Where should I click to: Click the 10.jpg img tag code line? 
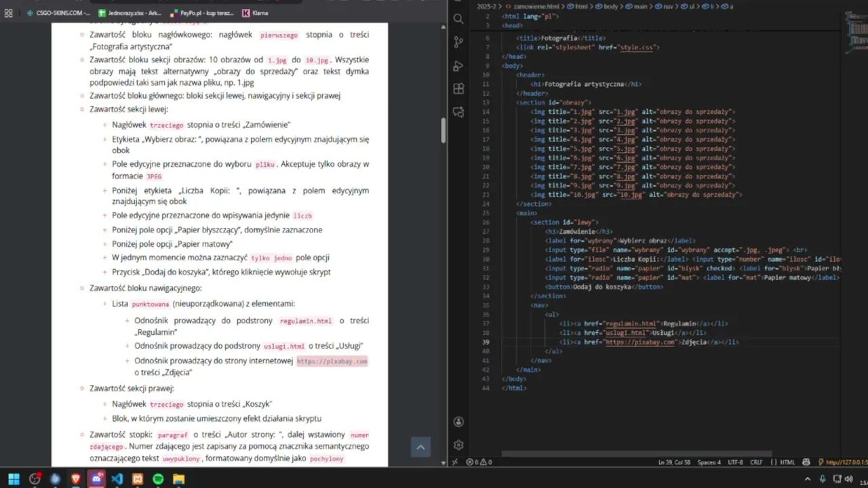(636, 195)
